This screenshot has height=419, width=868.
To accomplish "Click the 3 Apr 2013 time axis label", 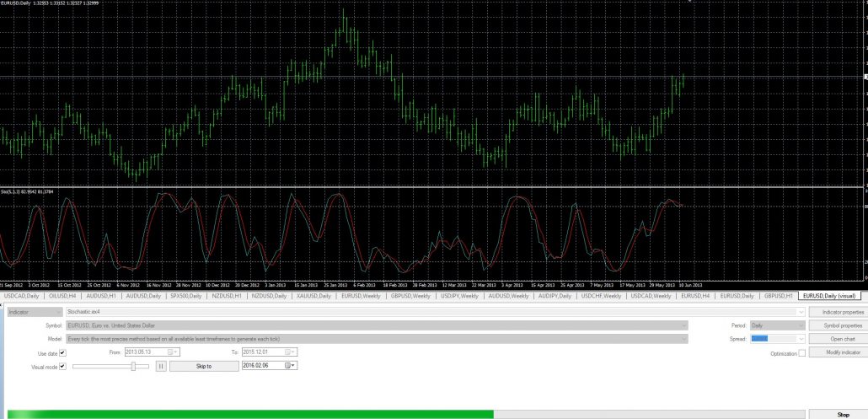I will click(512, 285).
